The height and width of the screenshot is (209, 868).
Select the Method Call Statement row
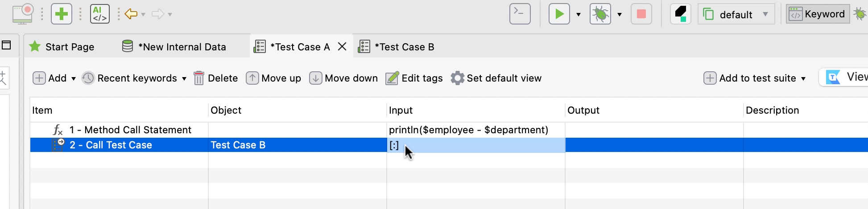(x=130, y=130)
